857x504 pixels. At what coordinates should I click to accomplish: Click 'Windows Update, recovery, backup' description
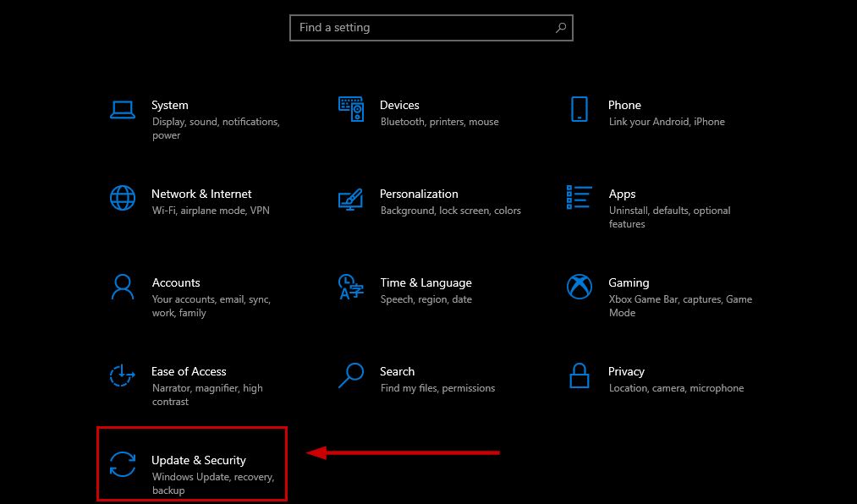pos(213,484)
